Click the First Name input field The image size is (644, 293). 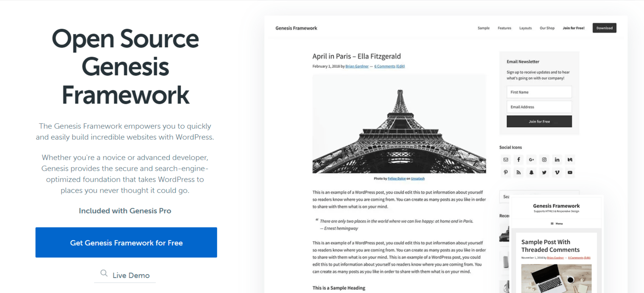pos(539,92)
